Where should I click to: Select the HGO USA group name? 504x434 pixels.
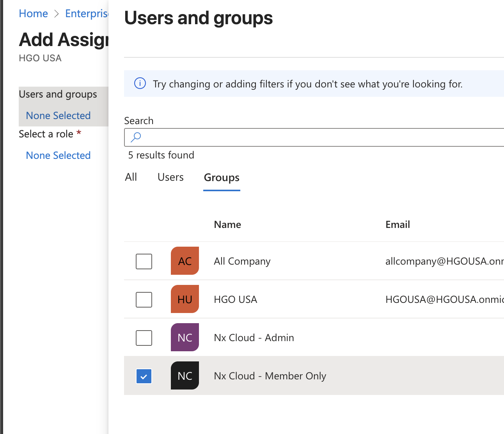236,299
